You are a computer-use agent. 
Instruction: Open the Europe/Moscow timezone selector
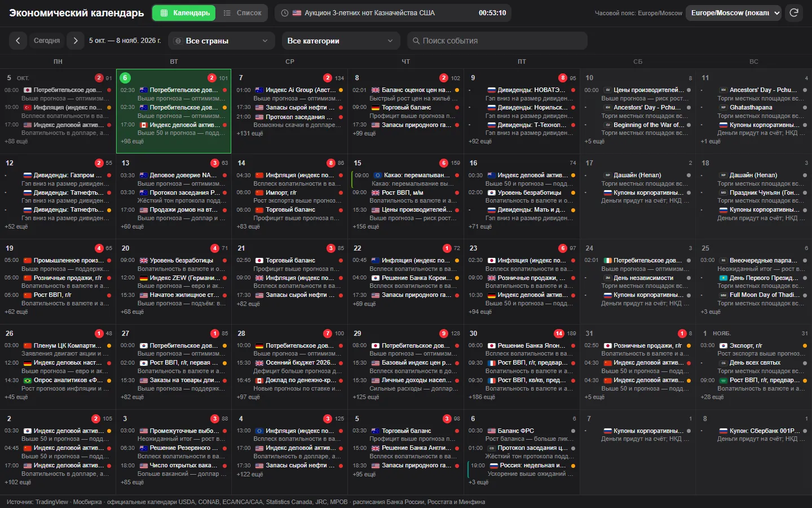[734, 13]
